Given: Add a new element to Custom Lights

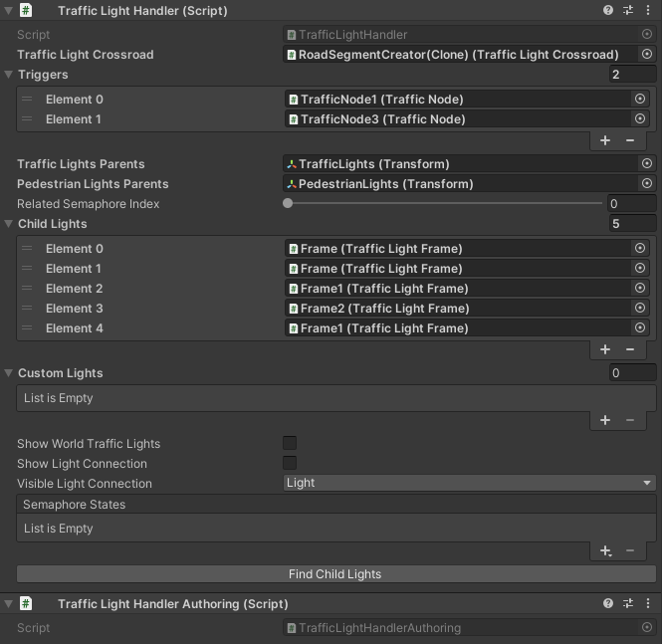Looking at the screenshot, I should [x=605, y=420].
